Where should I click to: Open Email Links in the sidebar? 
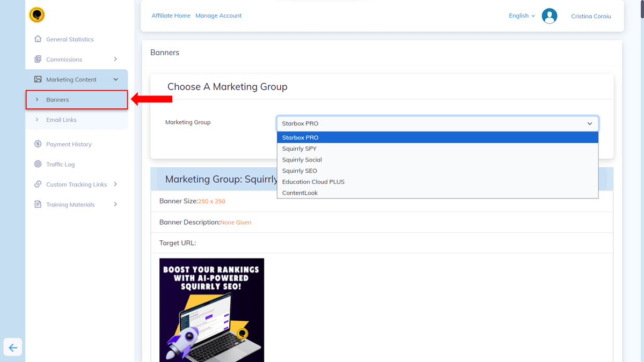click(x=61, y=120)
